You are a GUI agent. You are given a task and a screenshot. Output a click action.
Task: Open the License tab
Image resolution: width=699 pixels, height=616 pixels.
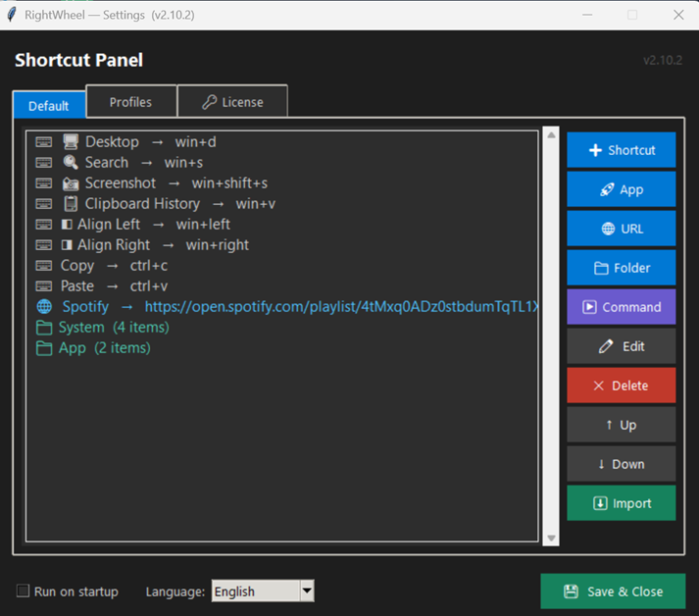click(x=232, y=102)
